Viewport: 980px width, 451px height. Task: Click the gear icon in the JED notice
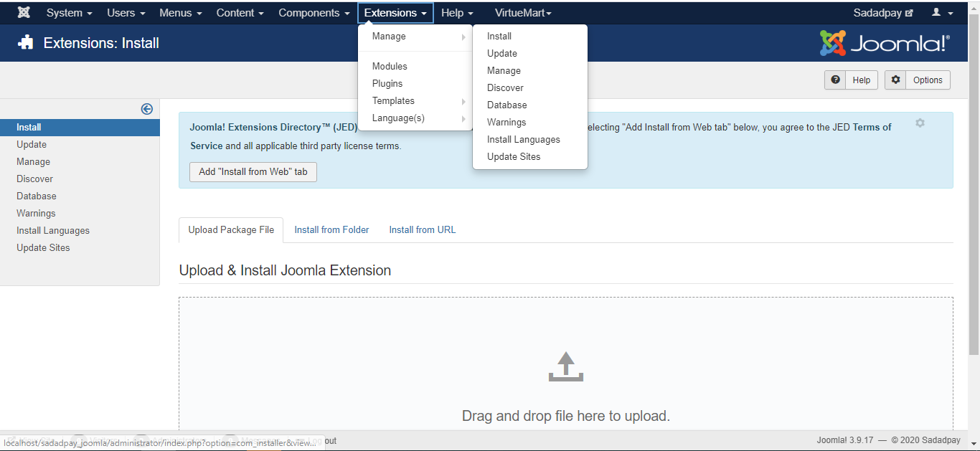[920, 123]
